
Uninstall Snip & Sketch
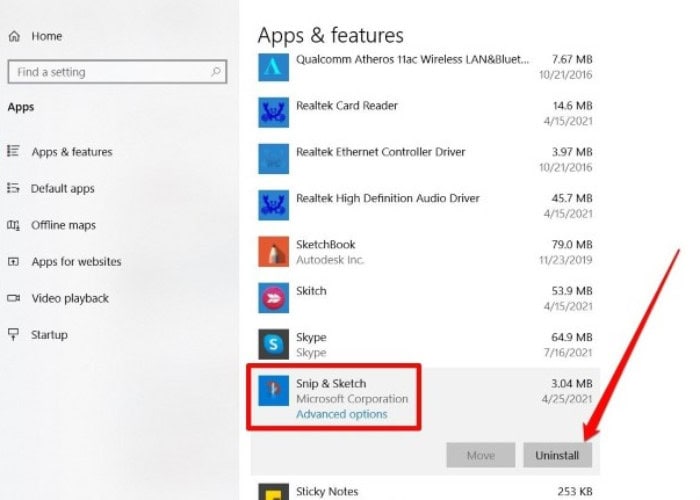[x=558, y=455]
